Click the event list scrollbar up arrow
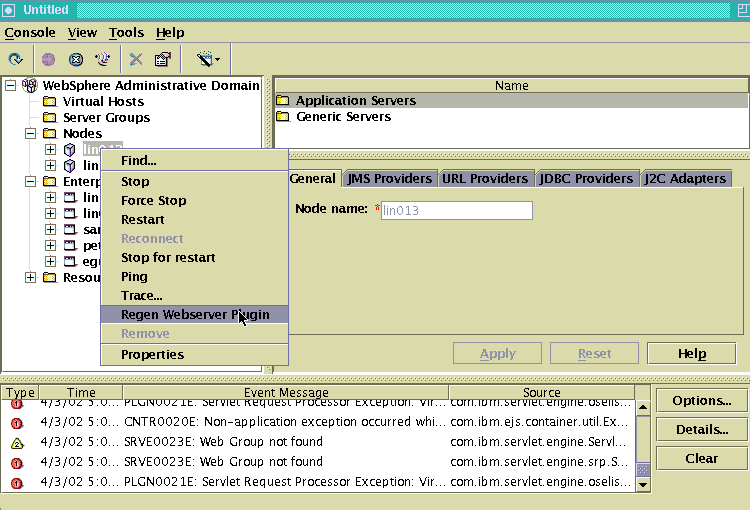 [643, 408]
